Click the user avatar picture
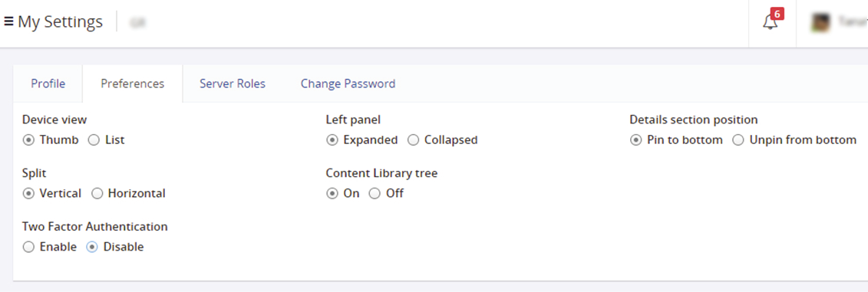Image resolution: width=868 pixels, height=292 pixels. pos(820,23)
